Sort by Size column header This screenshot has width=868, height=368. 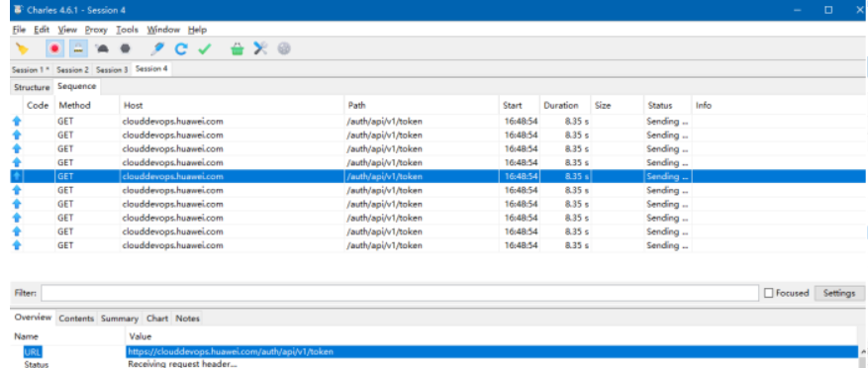[x=618, y=105]
